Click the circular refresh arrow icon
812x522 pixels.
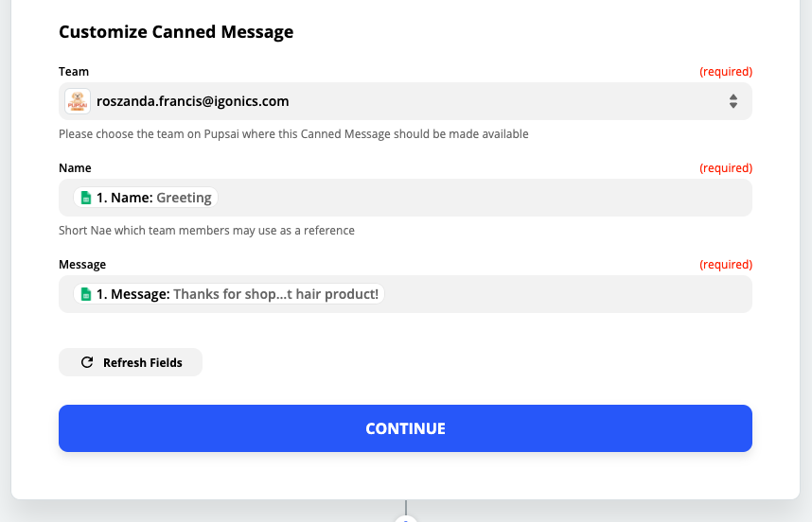click(87, 362)
